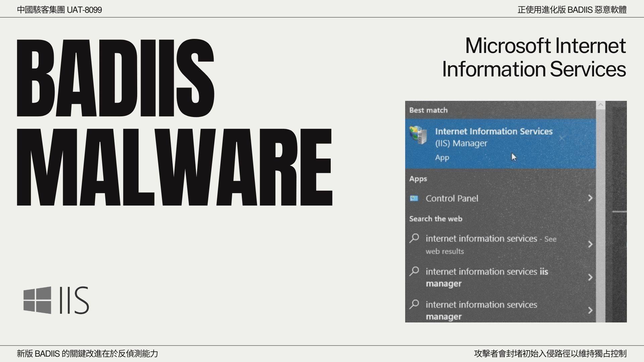Click the Windows logo next to IIS
The height and width of the screenshot is (362, 644).
point(37,300)
